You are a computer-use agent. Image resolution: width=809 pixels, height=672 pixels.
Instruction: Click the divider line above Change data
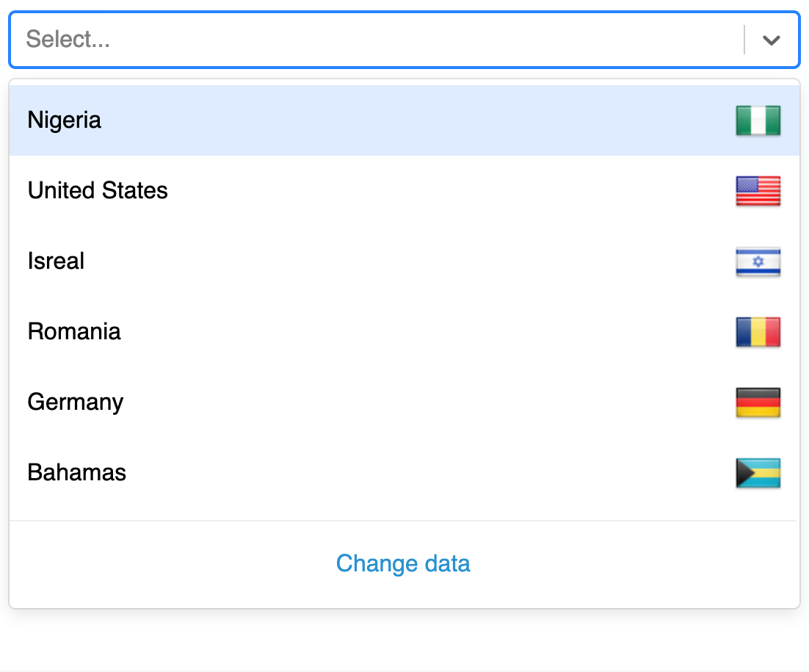(x=403, y=521)
